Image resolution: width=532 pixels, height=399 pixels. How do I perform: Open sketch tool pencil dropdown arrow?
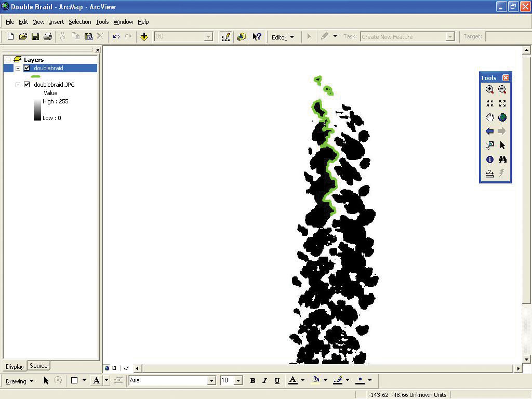(335, 36)
